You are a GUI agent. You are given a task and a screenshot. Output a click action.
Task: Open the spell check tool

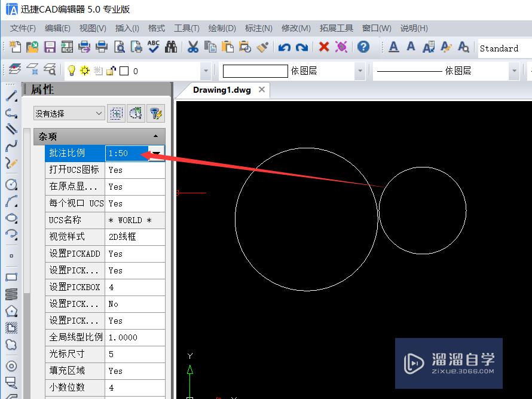[x=153, y=47]
